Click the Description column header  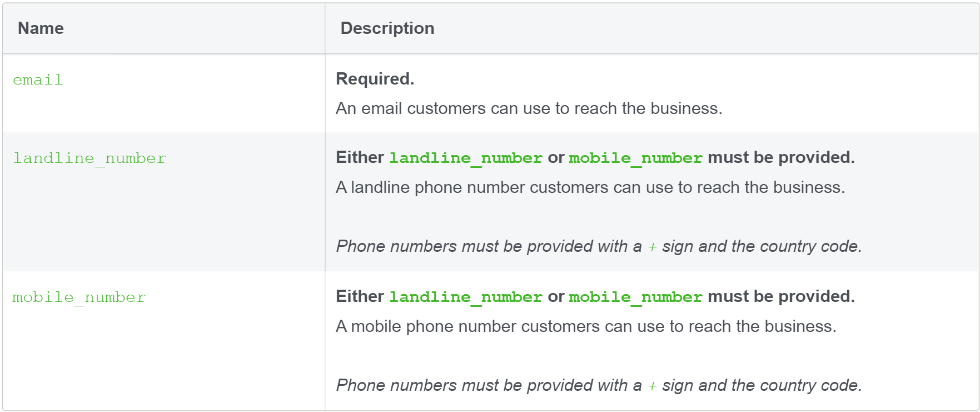click(387, 28)
